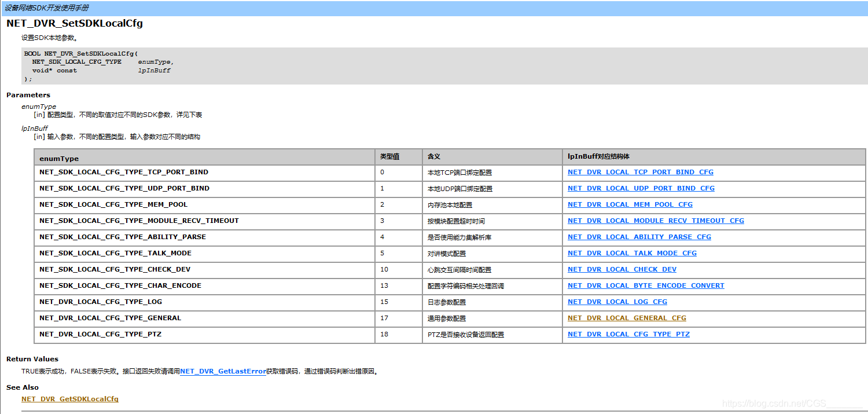
Task: Open NET_DVR_LOCAL_BYTE_ENCODE_CONVERT link
Action: [646, 285]
